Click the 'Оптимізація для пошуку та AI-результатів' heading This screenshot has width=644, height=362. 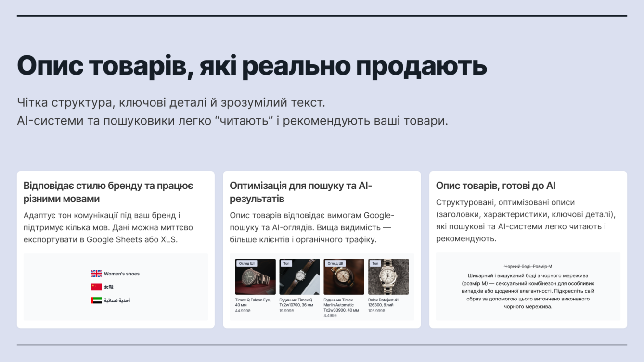301,192
